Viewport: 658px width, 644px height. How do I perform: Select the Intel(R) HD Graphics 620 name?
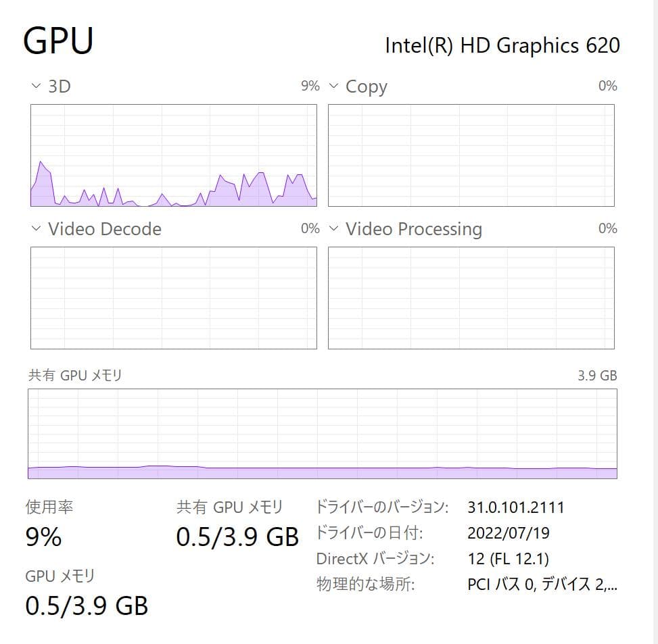502,45
